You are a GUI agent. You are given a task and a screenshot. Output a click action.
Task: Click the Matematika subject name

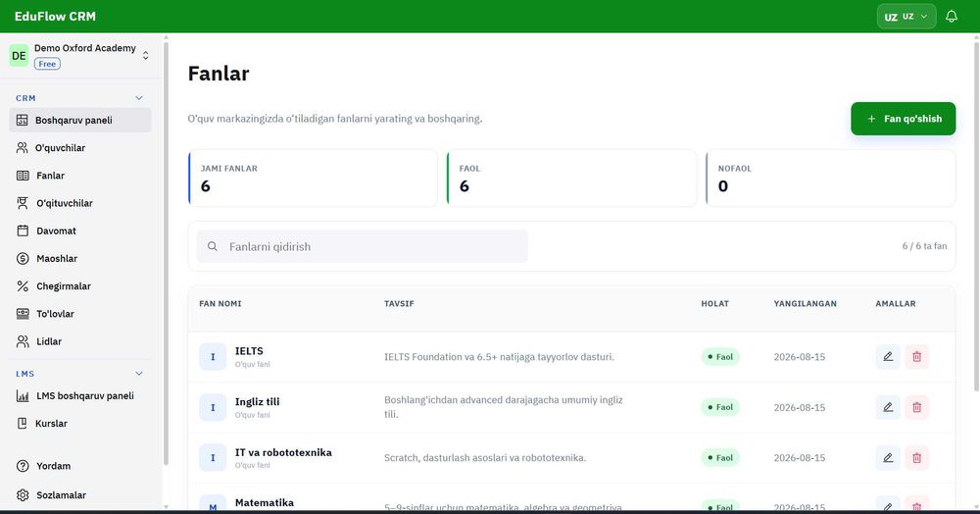(x=265, y=503)
